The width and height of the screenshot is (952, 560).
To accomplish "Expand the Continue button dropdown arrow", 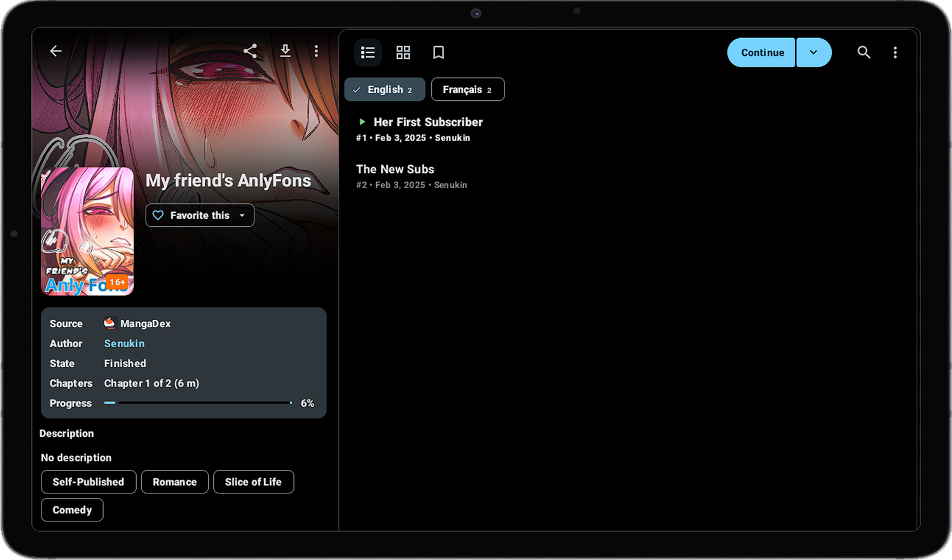I will click(x=814, y=53).
